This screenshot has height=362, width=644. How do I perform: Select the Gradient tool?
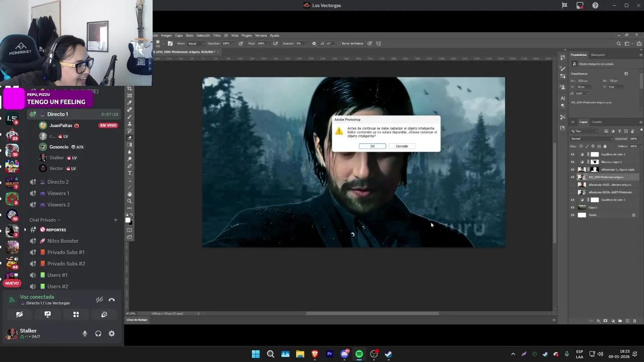[x=129, y=145]
